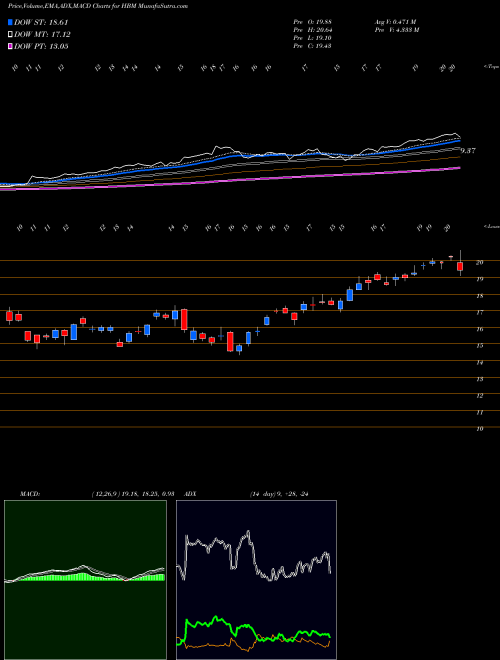500x660 pixels.
Task: Click the '9.37' label beside the EMA lines
Action: tap(468, 151)
